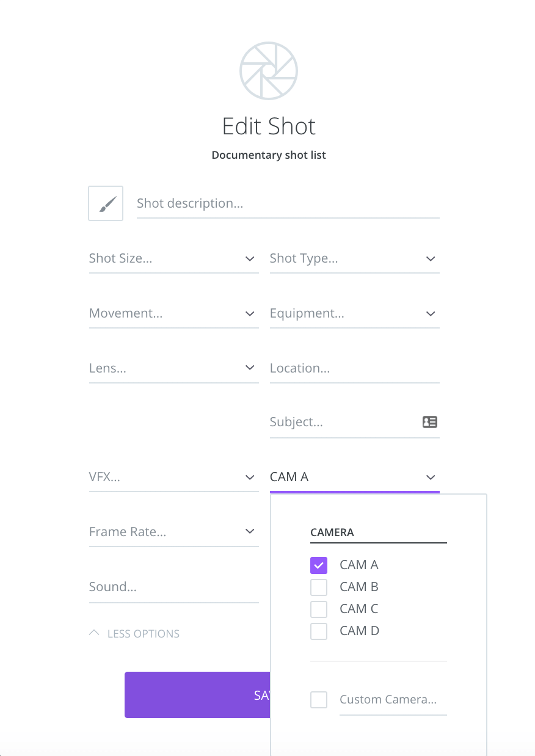The height and width of the screenshot is (756, 535).
Task: Check the CAM B checkbox
Action: [x=319, y=587]
